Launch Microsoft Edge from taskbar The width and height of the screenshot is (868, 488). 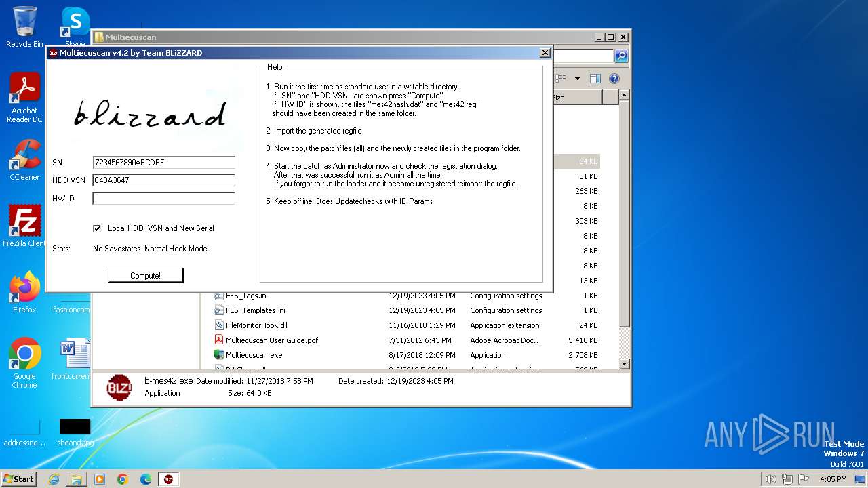coord(146,479)
